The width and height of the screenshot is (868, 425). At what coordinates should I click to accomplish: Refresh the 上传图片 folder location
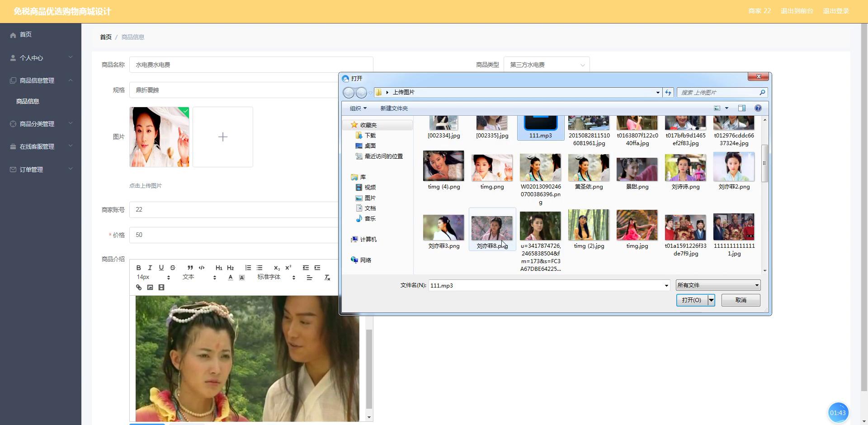click(x=668, y=93)
